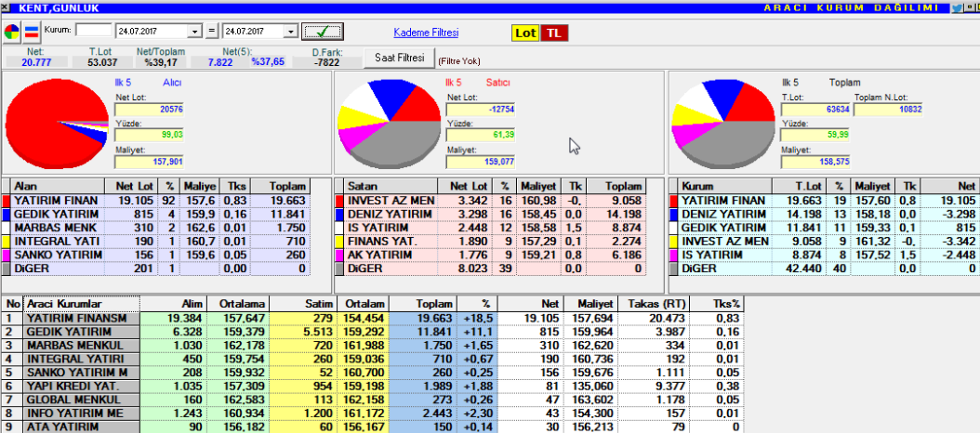Click the Yüzde value 99,03 field
980x433 pixels.
[x=149, y=136]
